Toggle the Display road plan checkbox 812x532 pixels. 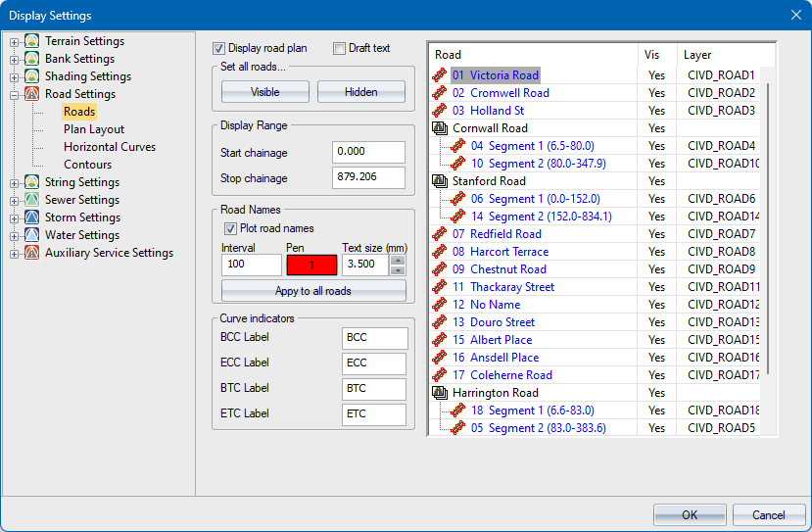pos(219,48)
